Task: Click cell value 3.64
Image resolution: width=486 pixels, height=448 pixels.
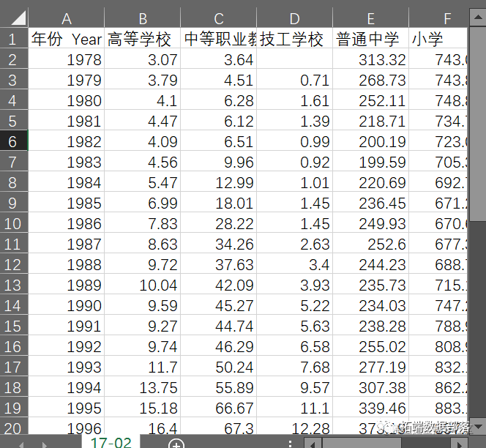Action: click(219, 59)
